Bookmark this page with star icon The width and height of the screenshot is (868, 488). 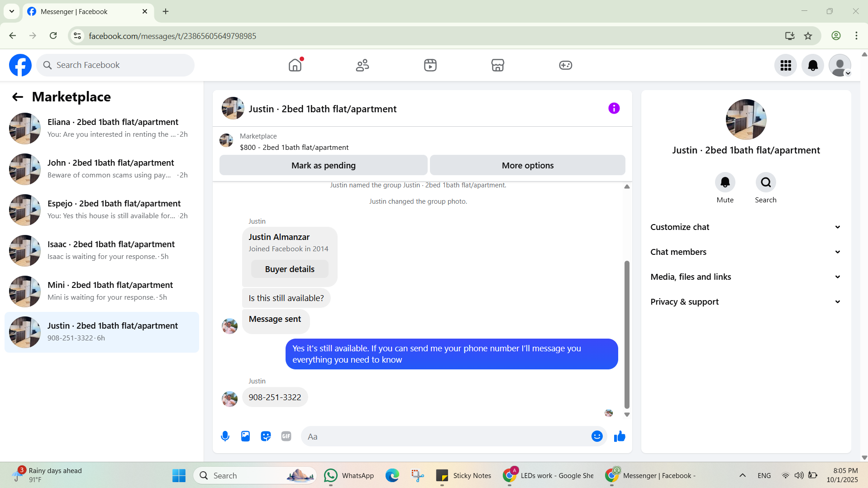[x=808, y=36]
